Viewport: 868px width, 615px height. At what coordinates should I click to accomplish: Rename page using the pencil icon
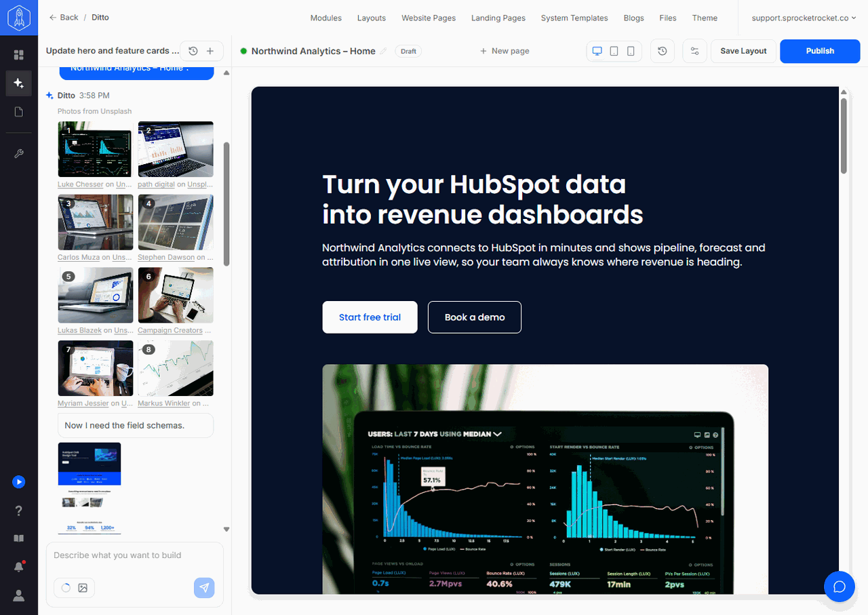(x=384, y=51)
